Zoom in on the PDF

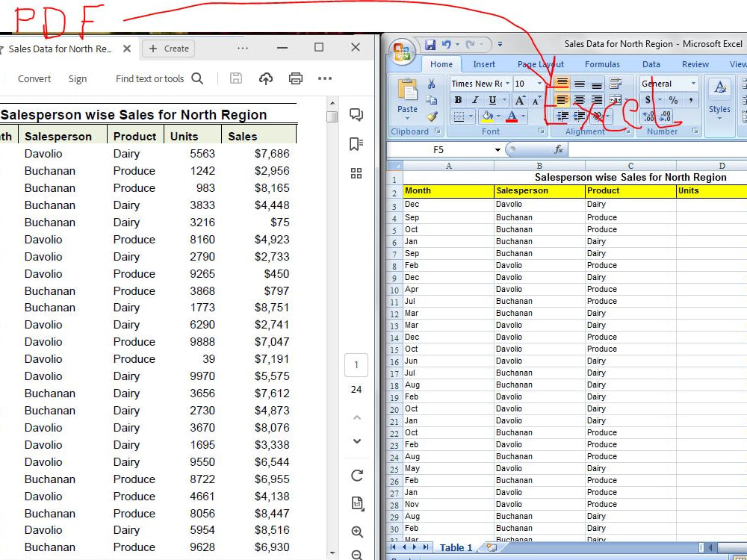(x=357, y=532)
